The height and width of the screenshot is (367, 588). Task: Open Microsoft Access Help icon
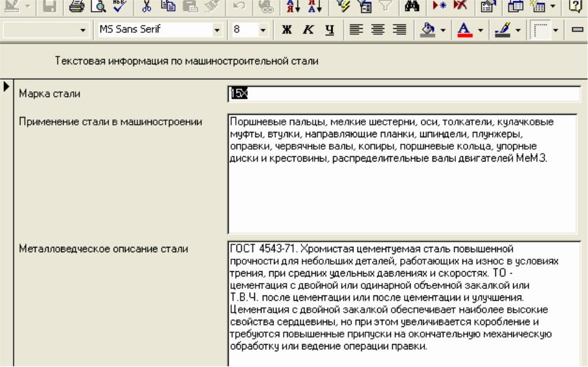(576, 6)
